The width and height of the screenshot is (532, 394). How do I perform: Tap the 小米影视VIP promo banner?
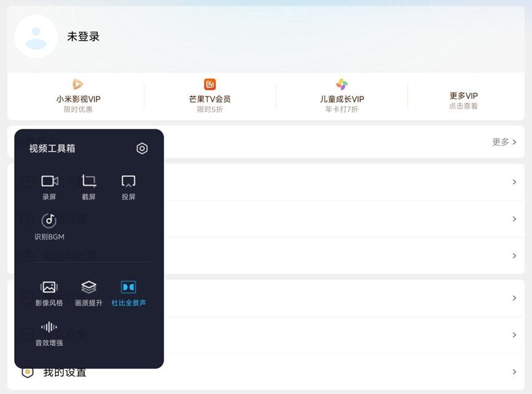[x=77, y=96]
